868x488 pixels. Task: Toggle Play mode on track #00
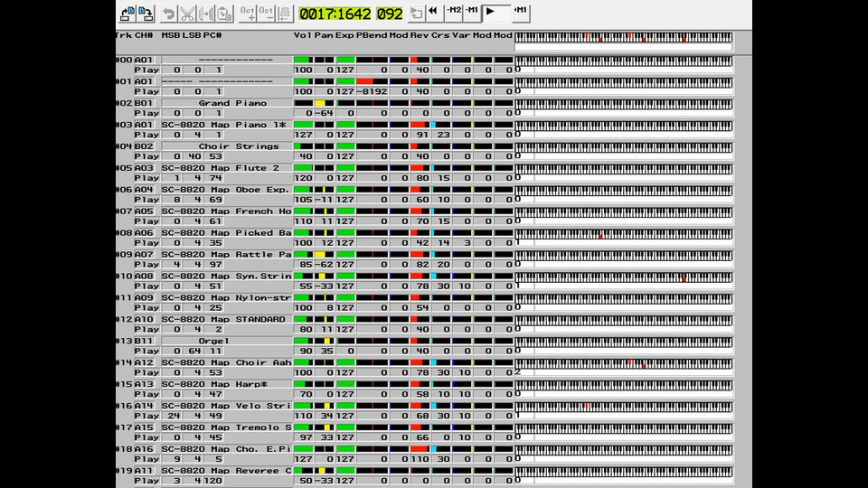pyautogui.click(x=146, y=70)
